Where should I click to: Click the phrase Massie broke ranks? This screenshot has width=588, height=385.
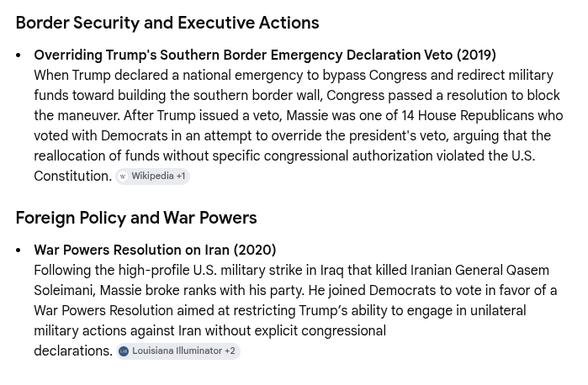(158, 291)
